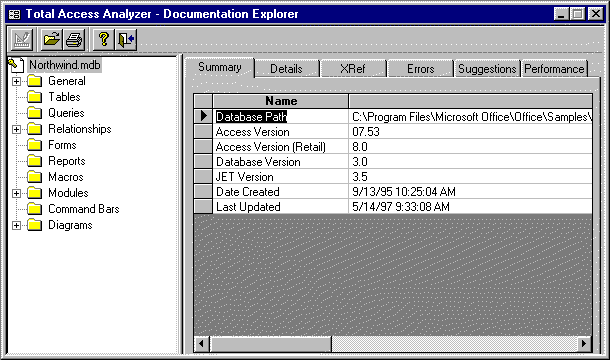Open a database with the folder icon
Viewport: 610px width, 361px height.
tap(51, 39)
